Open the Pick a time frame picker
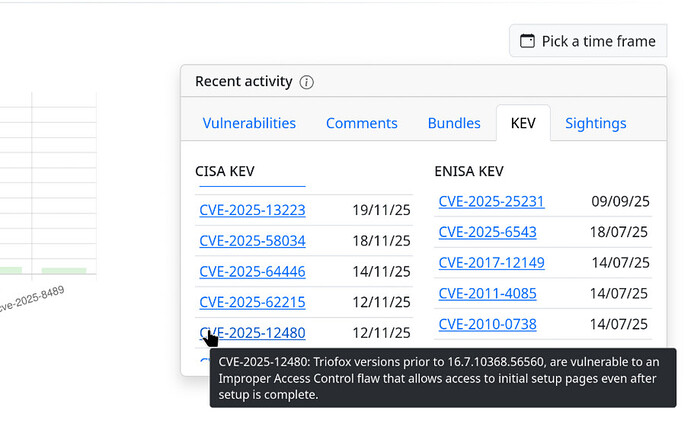 point(588,41)
